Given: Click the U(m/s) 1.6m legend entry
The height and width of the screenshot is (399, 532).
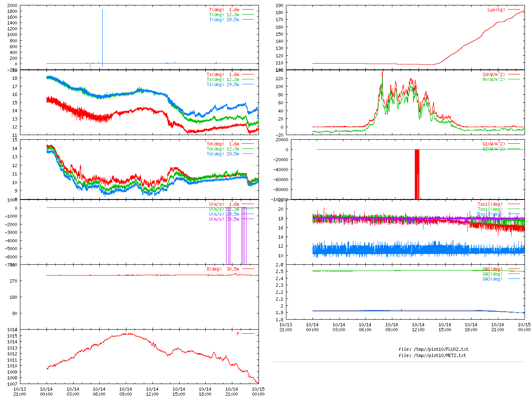Looking at the screenshot, I should click(224, 204).
